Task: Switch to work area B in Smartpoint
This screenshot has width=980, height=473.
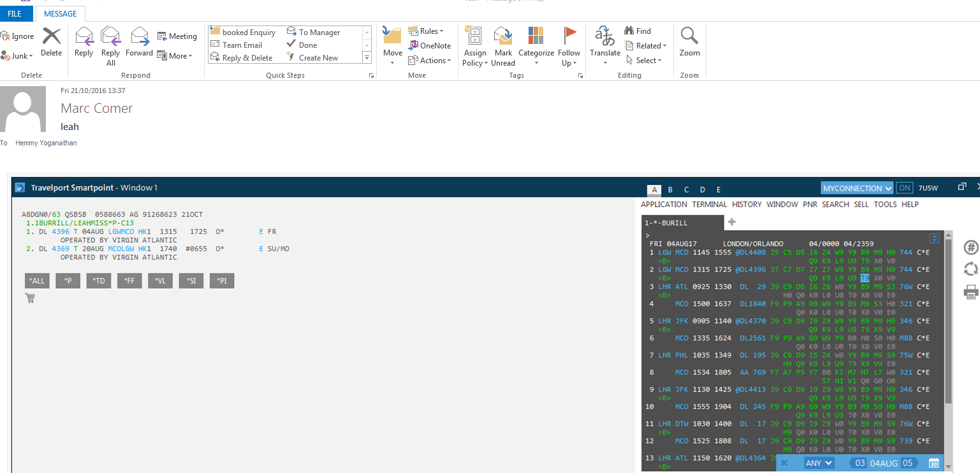Action: point(670,189)
